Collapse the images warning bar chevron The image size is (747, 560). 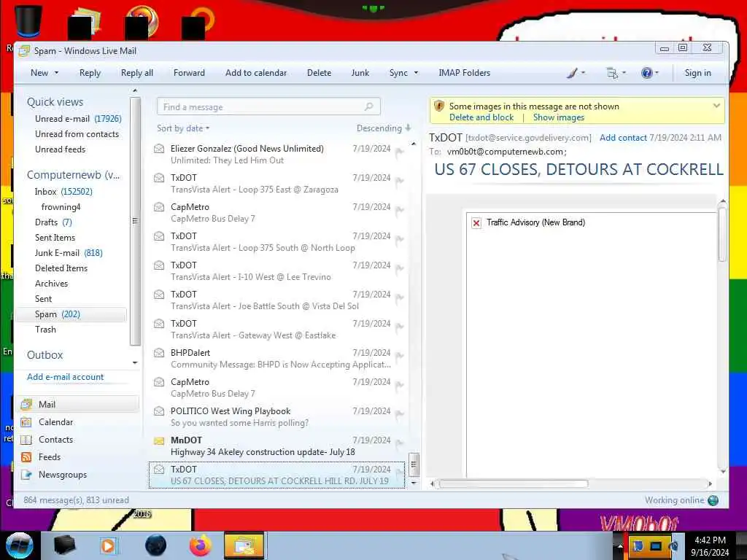716,106
